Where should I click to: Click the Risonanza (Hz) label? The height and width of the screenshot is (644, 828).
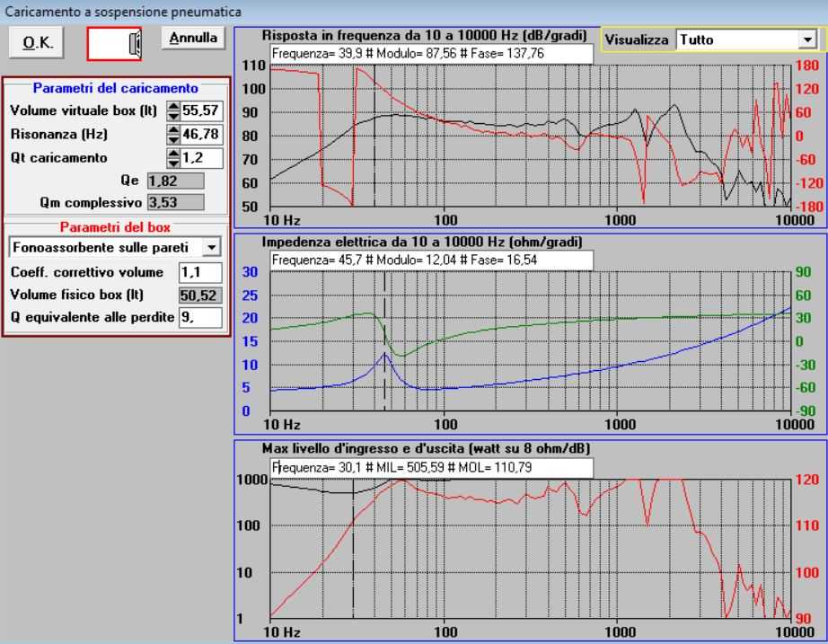58,134
